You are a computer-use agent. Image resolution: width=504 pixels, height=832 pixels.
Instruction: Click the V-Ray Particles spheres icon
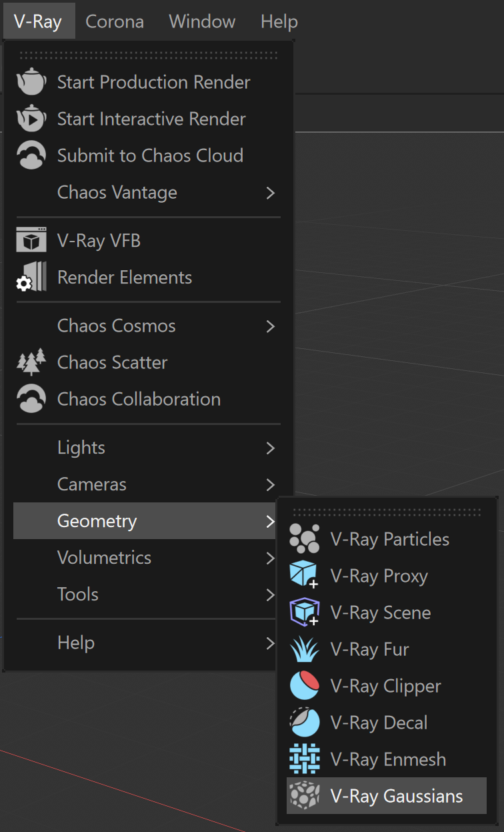click(x=305, y=539)
